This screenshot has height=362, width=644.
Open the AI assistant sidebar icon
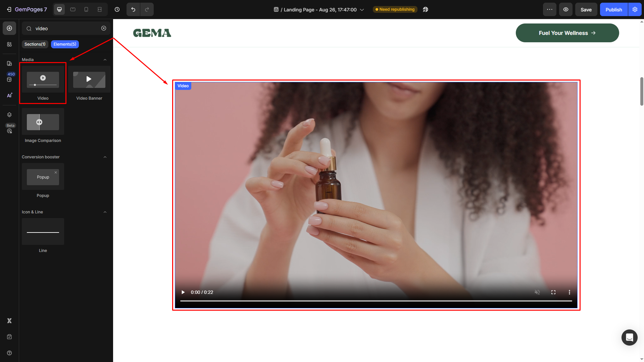coord(9,96)
